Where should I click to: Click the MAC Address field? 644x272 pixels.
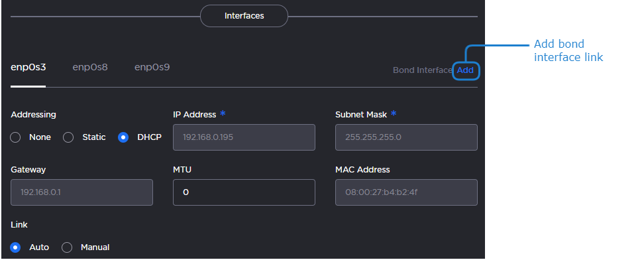point(406,192)
